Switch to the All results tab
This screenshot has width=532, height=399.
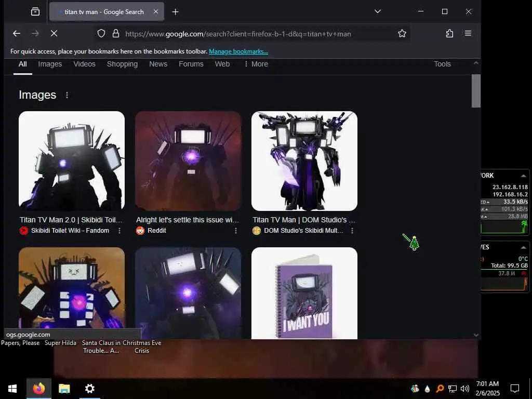click(x=23, y=64)
